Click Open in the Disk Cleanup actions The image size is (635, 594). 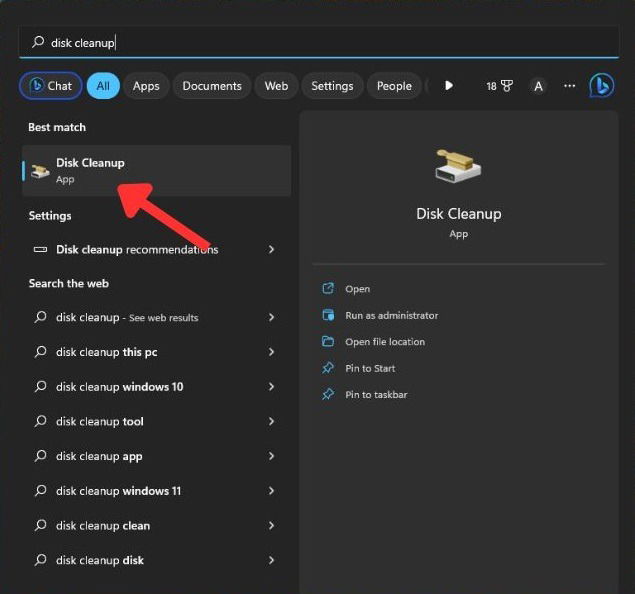pos(358,289)
